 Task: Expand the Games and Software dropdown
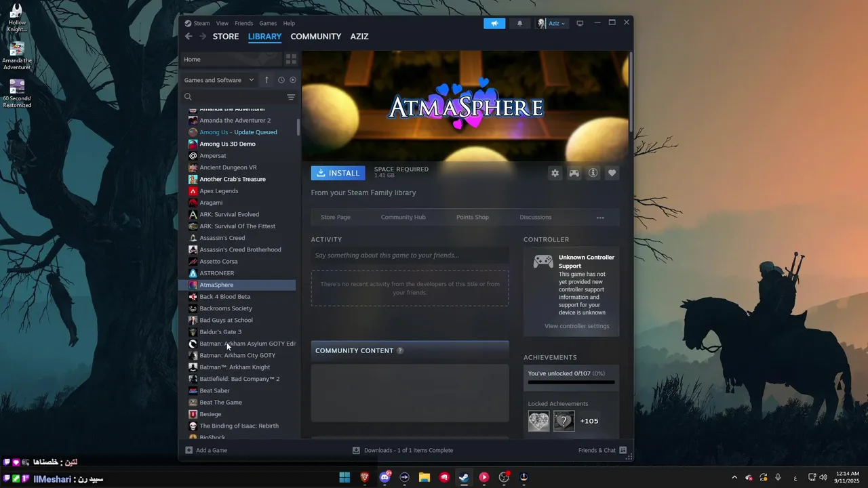click(x=219, y=80)
